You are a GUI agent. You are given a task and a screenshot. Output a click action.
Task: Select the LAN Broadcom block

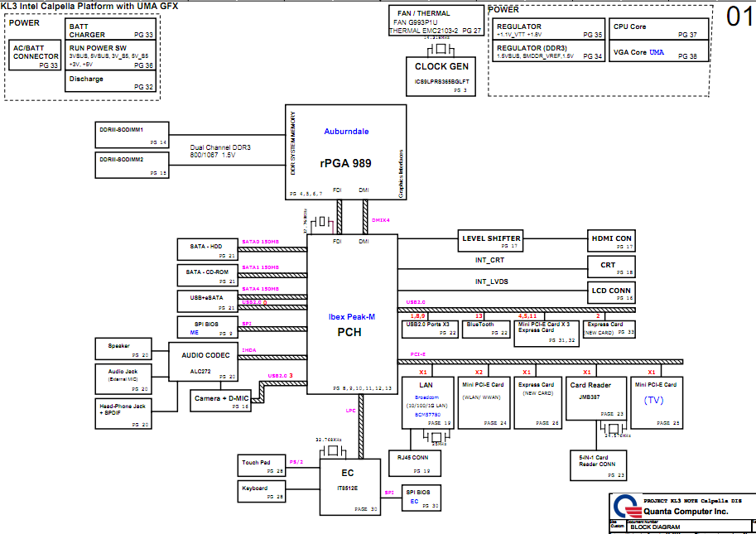(427, 403)
